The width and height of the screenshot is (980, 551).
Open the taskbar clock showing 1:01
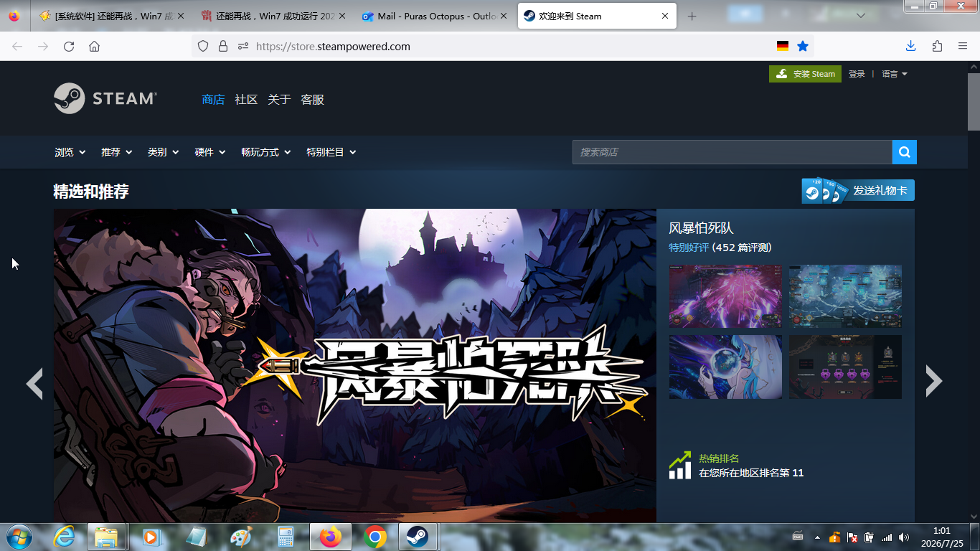[x=941, y=537]
